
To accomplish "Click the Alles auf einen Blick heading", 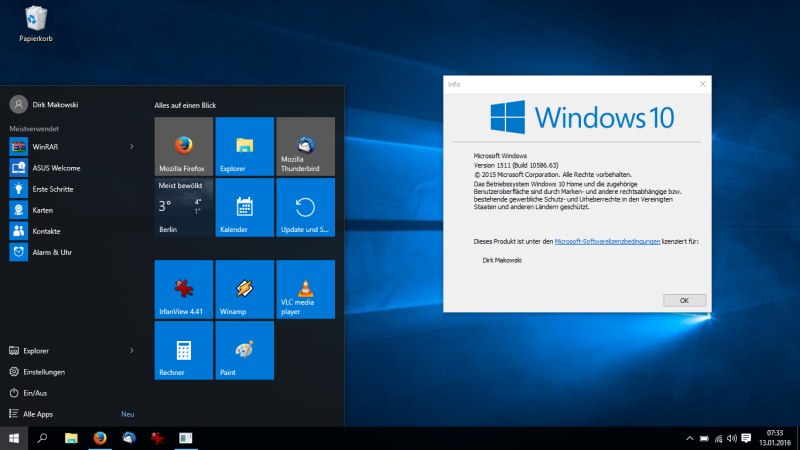I will click(x=185, y=105).
